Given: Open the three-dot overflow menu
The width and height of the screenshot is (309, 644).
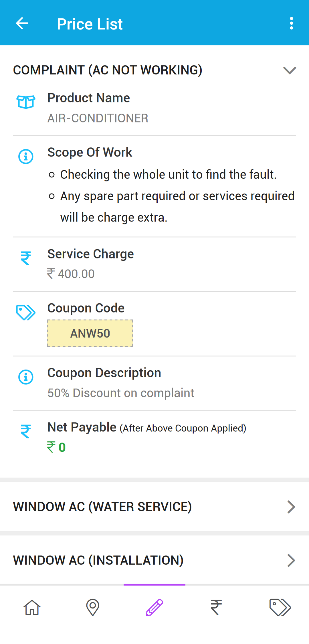Looking at the screenshot, I should (291, 23).
